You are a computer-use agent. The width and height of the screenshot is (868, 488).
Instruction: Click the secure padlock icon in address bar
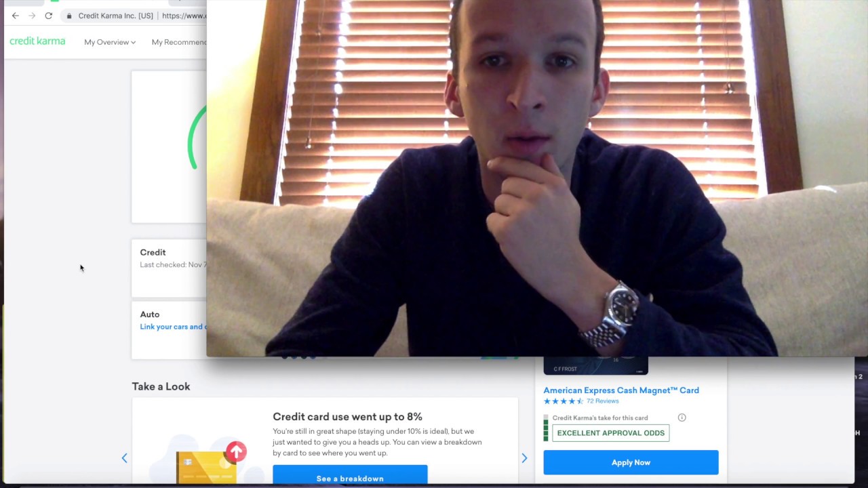pyautogui.click(x=69, y=16)
